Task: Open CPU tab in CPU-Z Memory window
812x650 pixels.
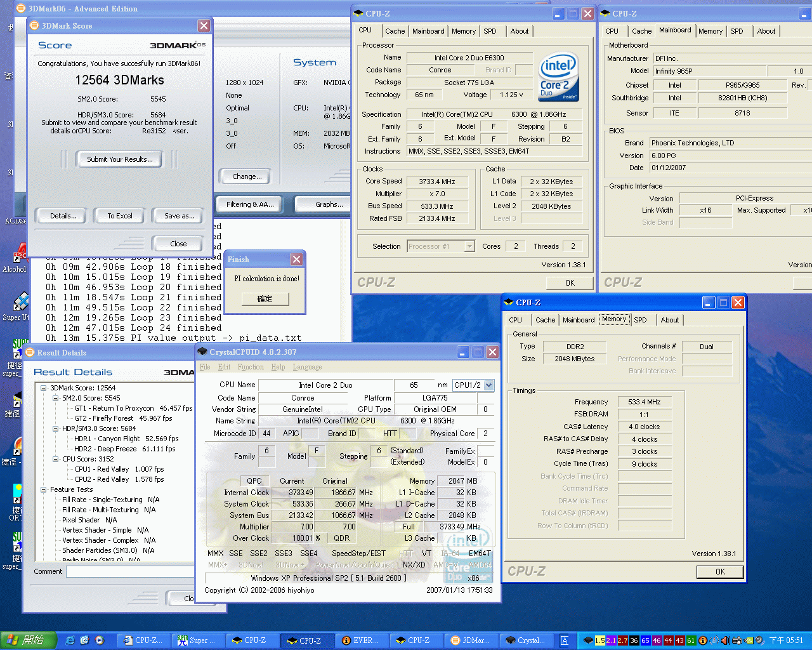Action: point(516,320)
